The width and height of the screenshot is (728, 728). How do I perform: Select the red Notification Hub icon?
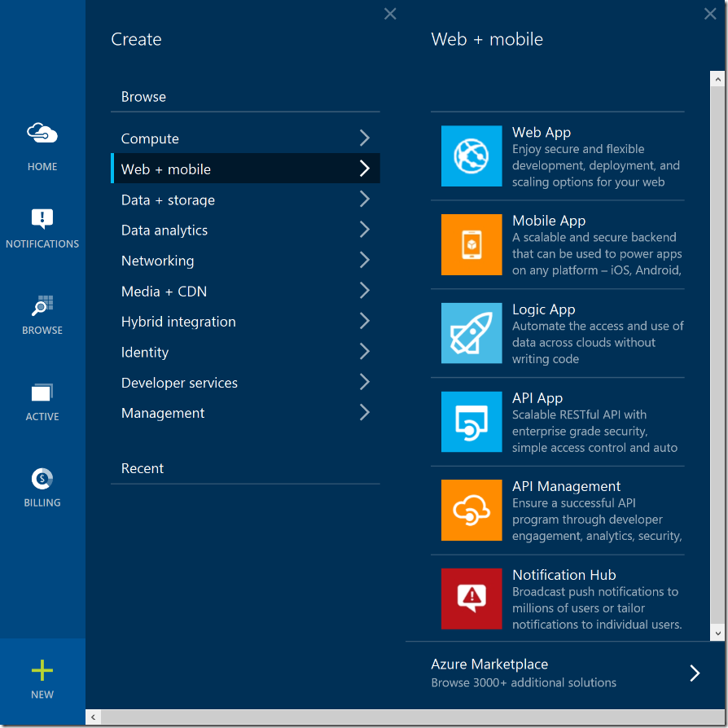tap(471, 599)
